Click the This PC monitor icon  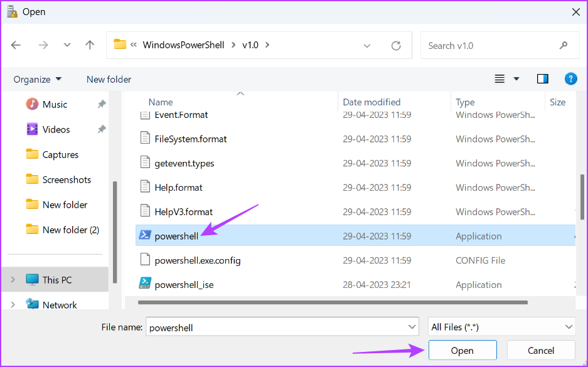(x=32, y=280)
